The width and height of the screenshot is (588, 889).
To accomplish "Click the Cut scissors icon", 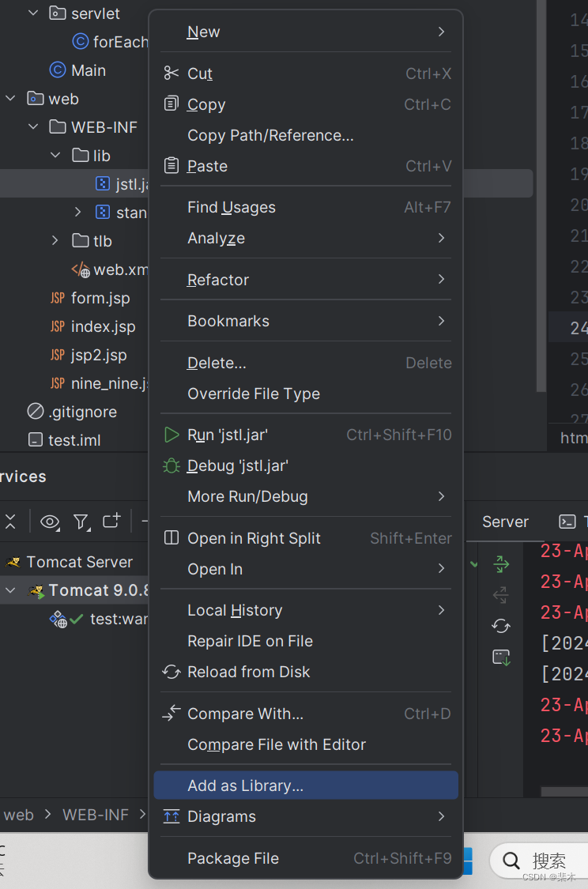I will (x=171, y=73).
